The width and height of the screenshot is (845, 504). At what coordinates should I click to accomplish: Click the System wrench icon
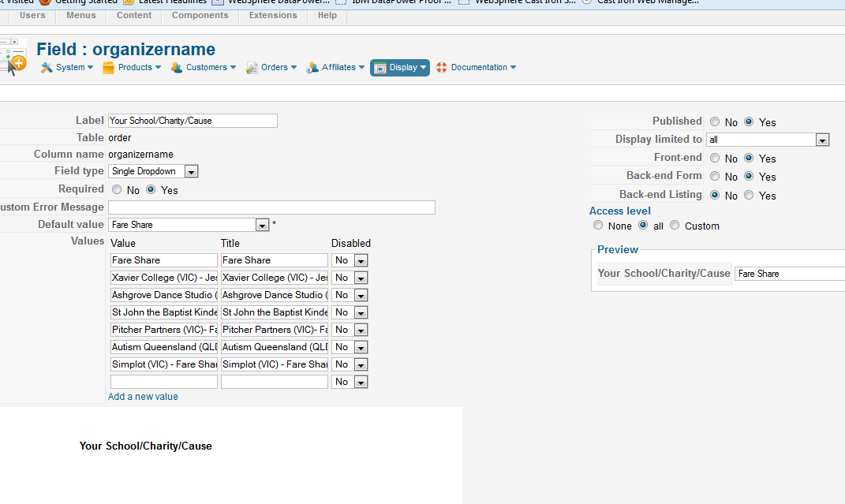pos(47,67)
